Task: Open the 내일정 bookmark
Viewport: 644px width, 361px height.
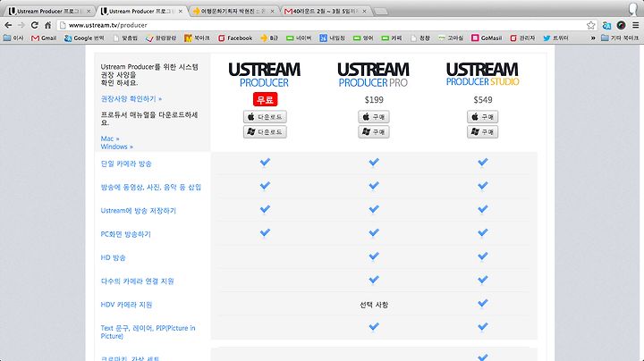Action: pos(332,38)
